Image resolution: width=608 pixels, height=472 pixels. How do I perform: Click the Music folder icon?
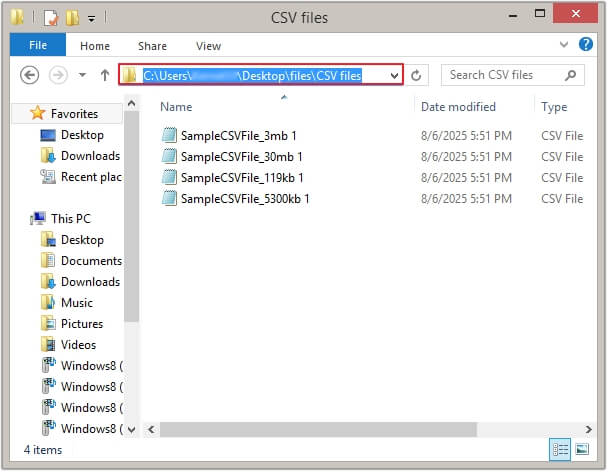click(x=48, y=302)
